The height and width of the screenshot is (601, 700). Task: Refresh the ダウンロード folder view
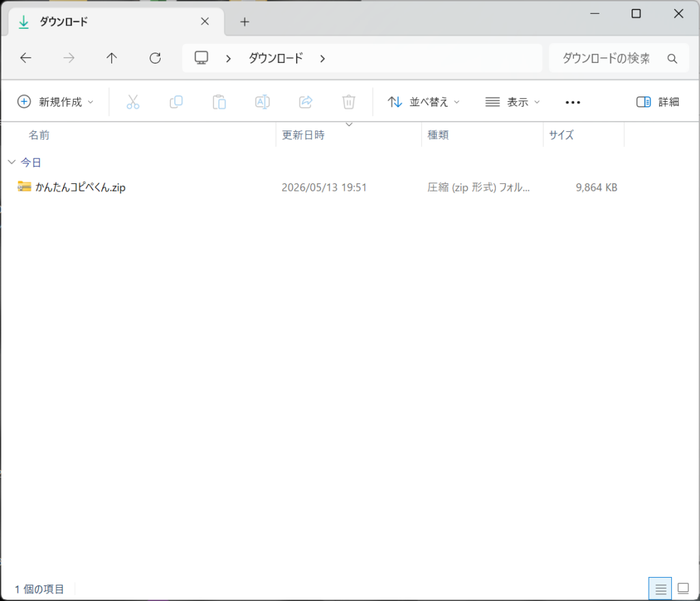click(155, 58)
